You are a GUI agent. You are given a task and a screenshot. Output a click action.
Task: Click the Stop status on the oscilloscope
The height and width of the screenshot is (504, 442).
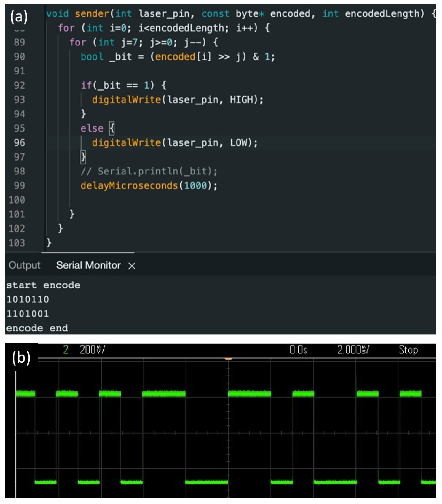click(x=408, y=350)
